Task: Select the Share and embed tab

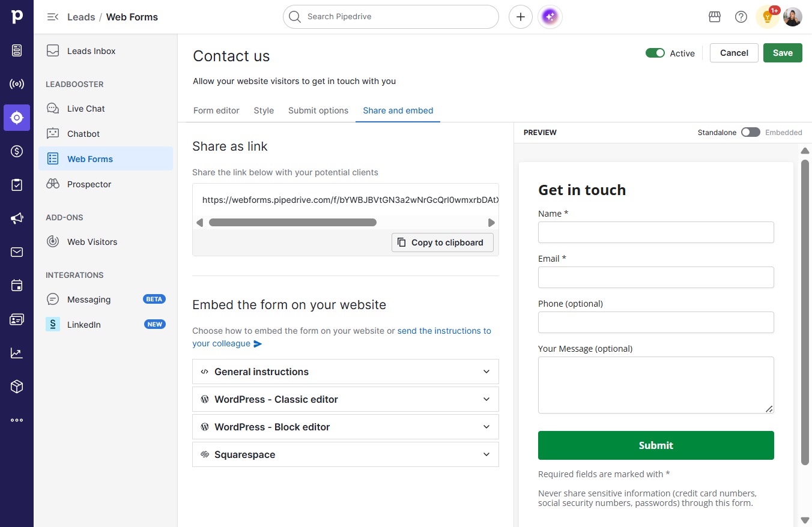Action: [x=398, y=110]
